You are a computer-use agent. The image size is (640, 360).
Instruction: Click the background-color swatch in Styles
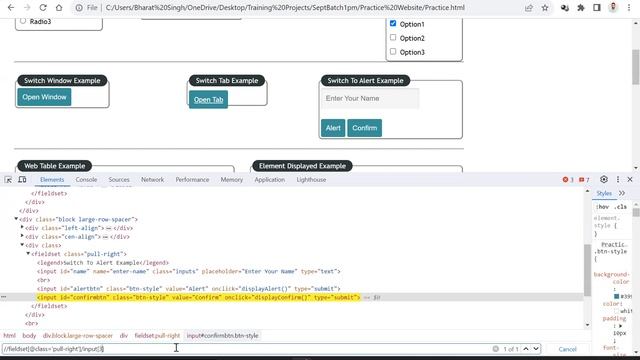point(617,296)
